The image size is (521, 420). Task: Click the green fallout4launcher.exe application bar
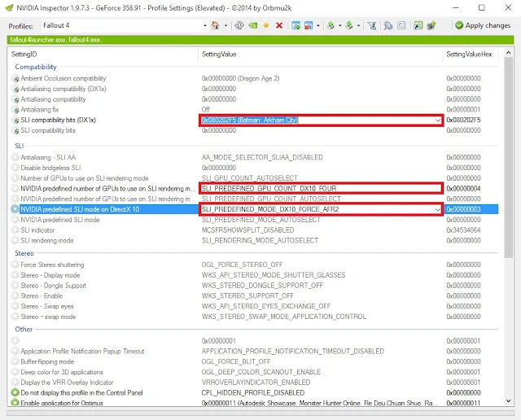click(260, 40)
